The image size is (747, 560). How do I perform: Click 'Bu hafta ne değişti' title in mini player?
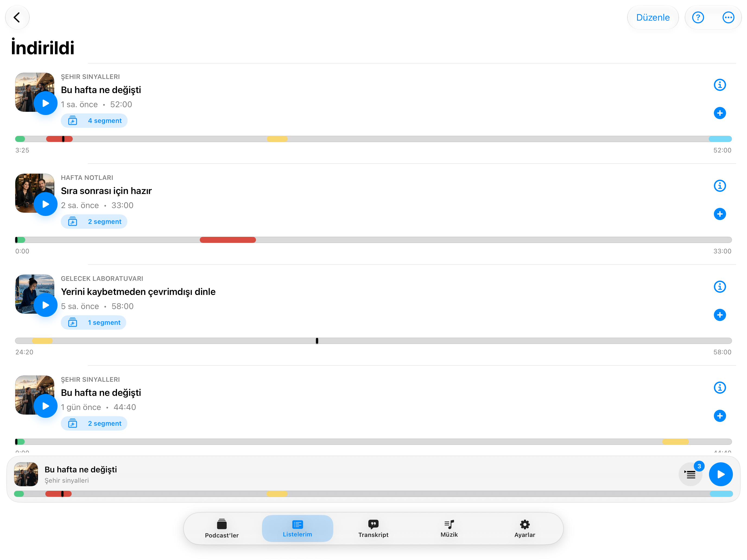[x=81, y=470]
